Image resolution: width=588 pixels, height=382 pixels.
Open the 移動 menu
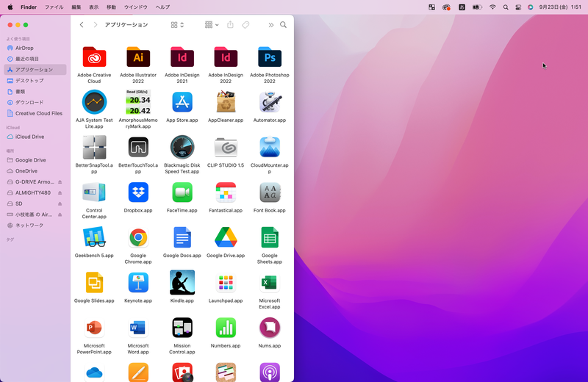click(112, 7)
